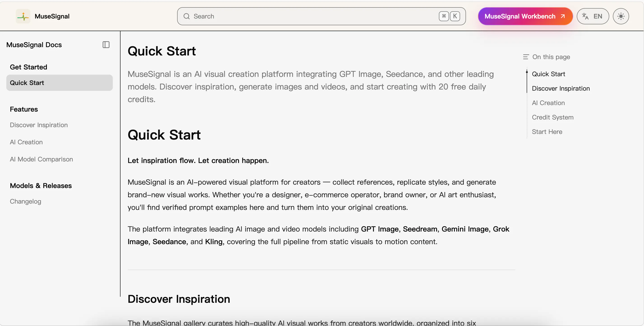Click the MuseSignal brand name

tap(52, 16)
